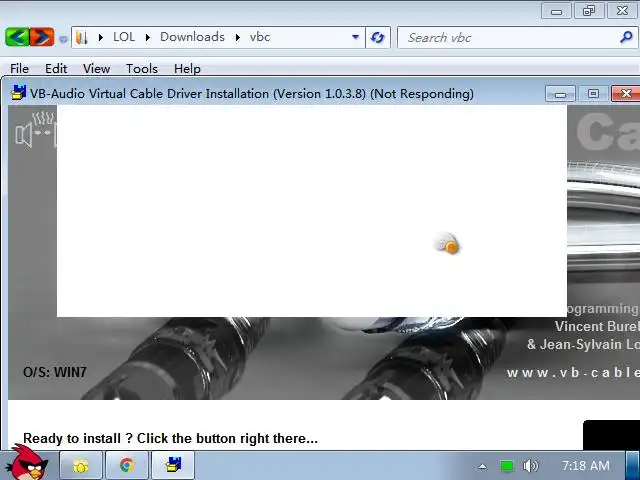
Task: Minimize the VB-Audio installer window
Action: pyautogui.click(x=560, y=94)
